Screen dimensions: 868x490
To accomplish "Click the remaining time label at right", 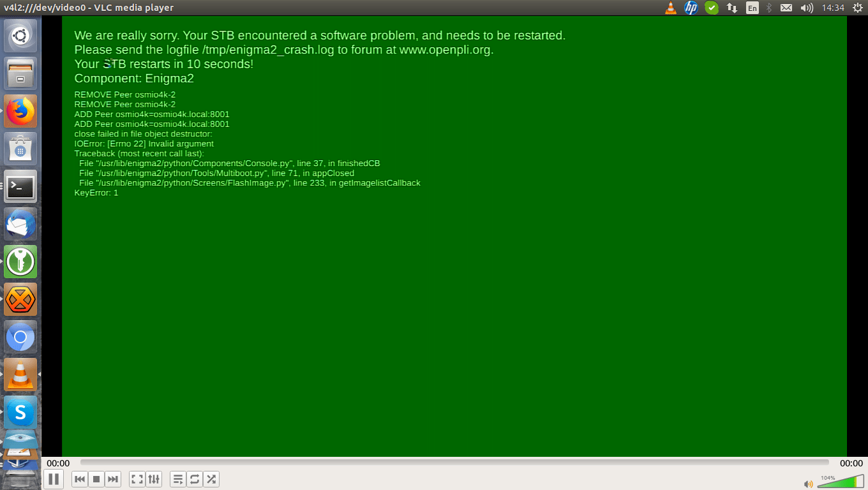I will pos(851,463).
